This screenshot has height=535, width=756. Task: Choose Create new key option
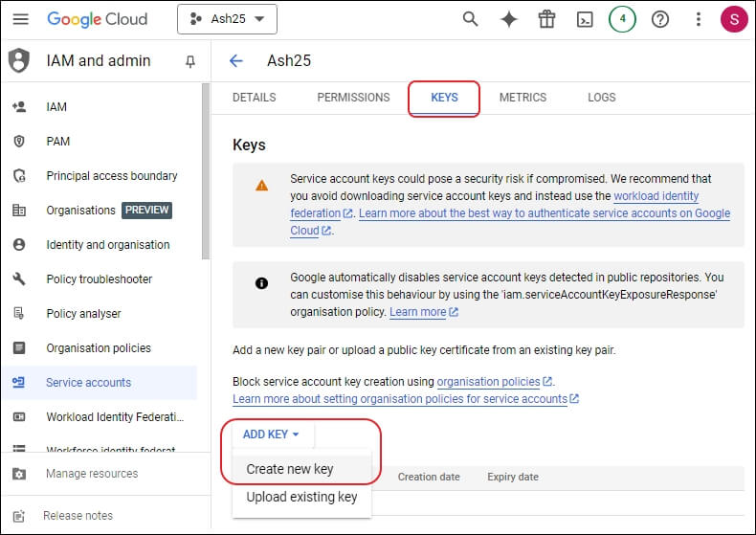[x=301, y=469]
